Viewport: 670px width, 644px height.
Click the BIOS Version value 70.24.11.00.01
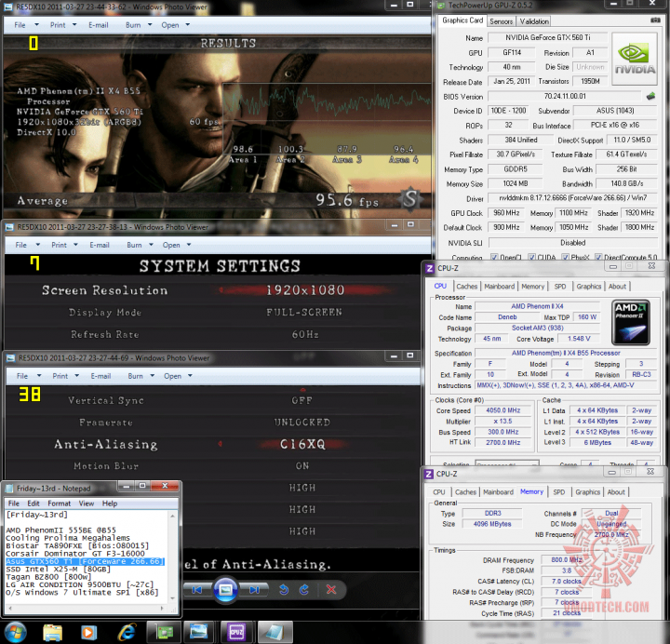(565, 96)
